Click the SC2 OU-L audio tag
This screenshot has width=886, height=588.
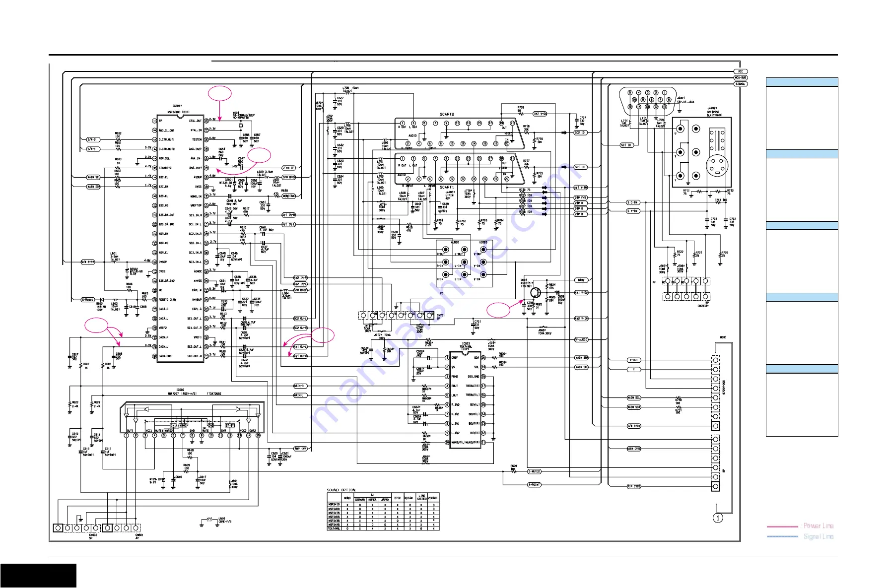point(300,319)
